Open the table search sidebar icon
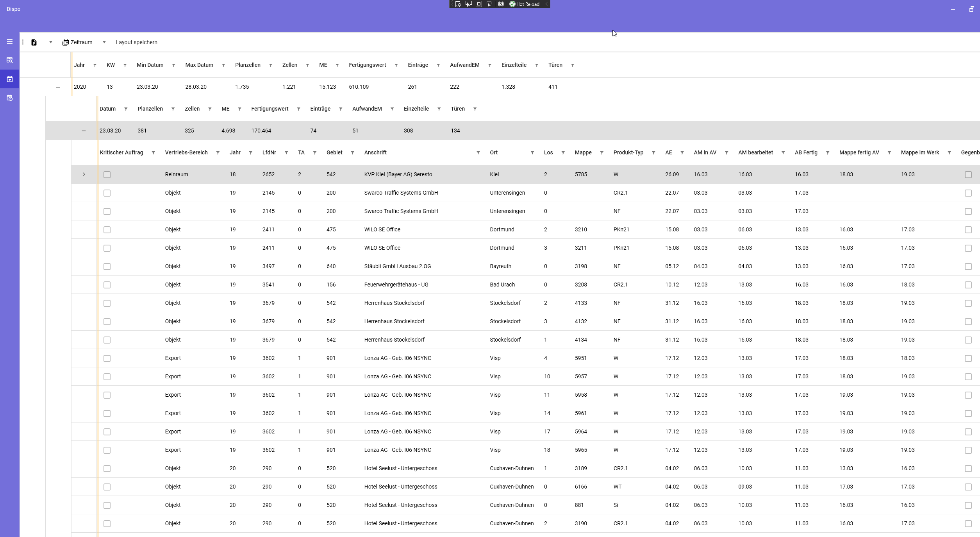980x537 pixels. [10, 60]
